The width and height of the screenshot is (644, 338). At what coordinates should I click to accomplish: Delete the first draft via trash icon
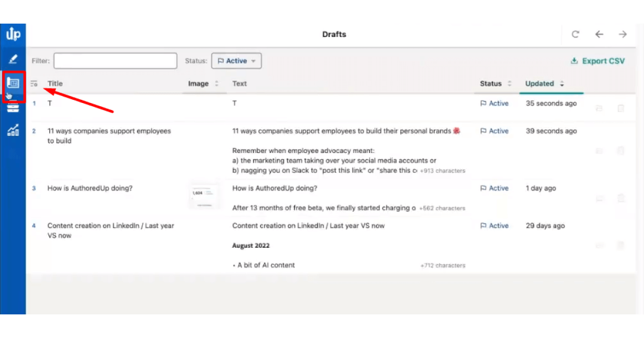pyautogui.click(x=621, y=108)
